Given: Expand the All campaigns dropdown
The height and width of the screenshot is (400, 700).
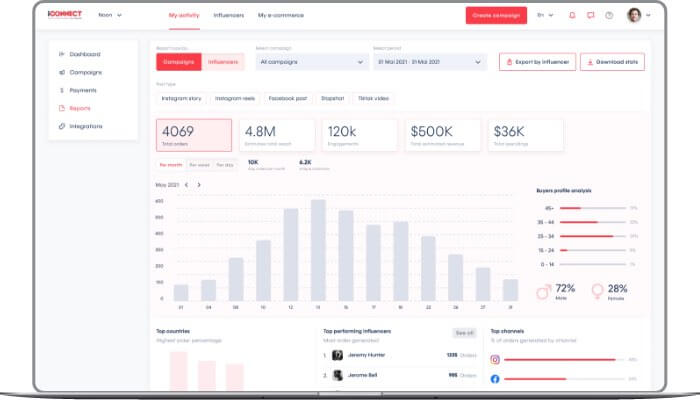Looking at the screenshot, I should point(311,62).
